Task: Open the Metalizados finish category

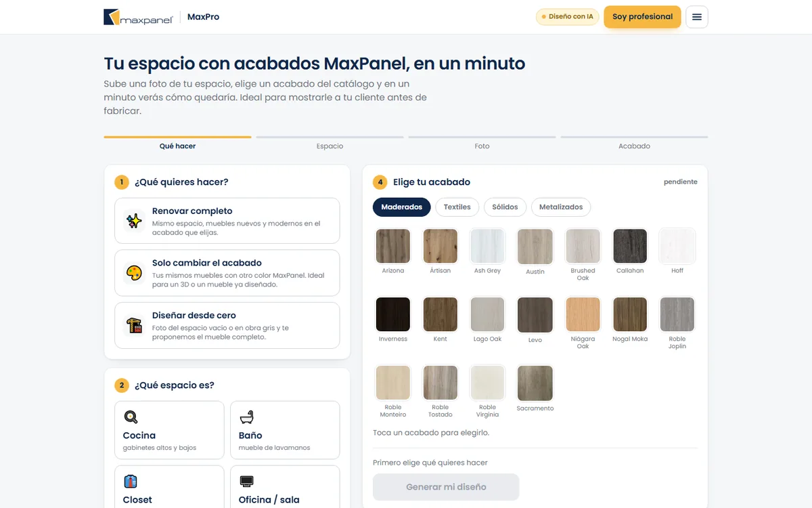Action: pyautogui.click(x=561, y=207)
